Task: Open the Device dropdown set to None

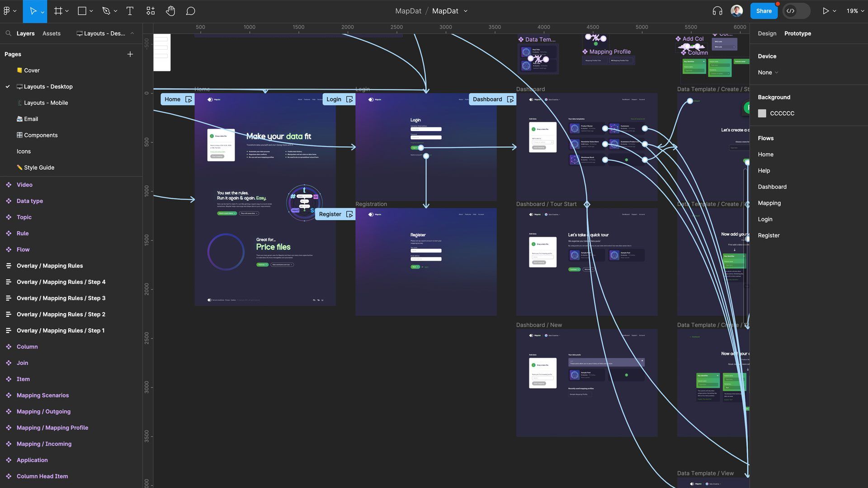Action: (x=768, y=72)
